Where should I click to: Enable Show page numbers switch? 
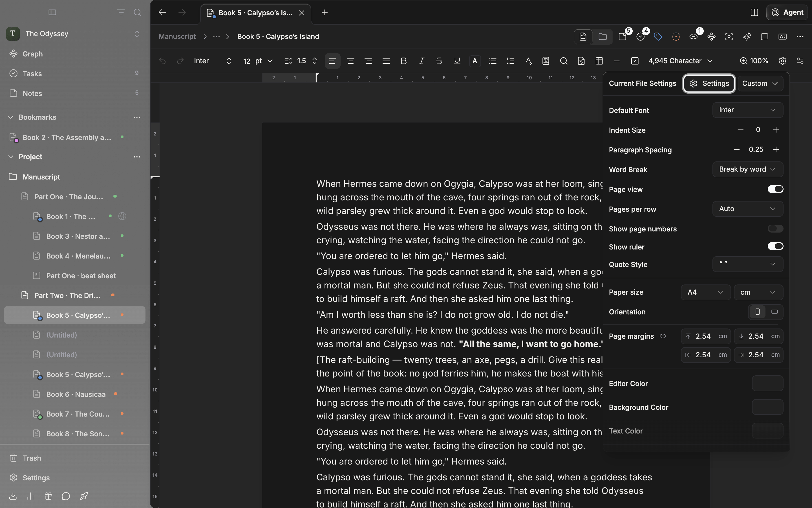tap(775, 229)
